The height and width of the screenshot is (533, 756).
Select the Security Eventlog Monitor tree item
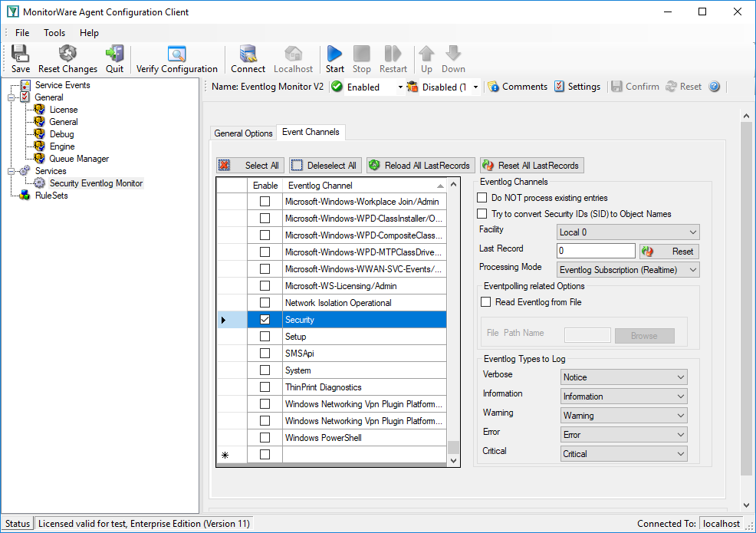click(96, 183)
